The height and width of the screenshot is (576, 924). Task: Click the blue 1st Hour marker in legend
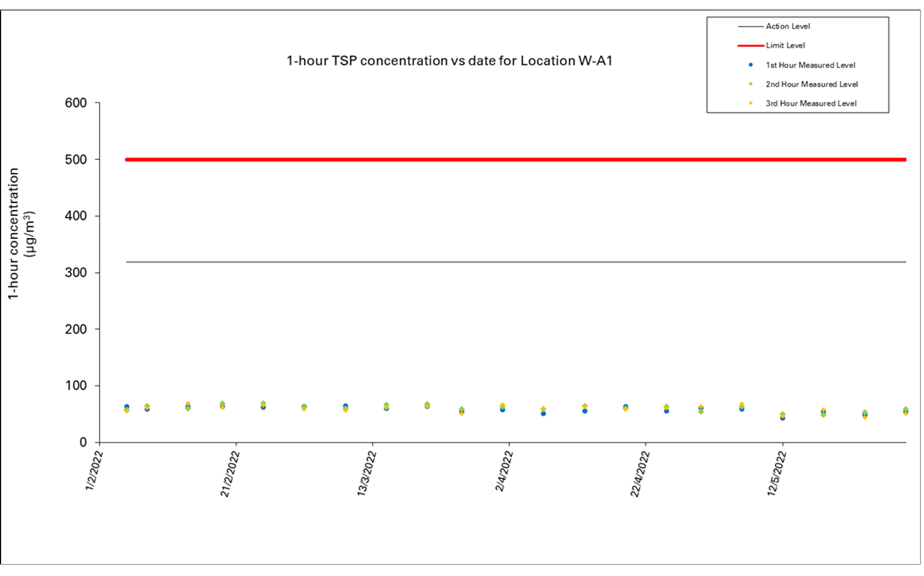[750, 65]
